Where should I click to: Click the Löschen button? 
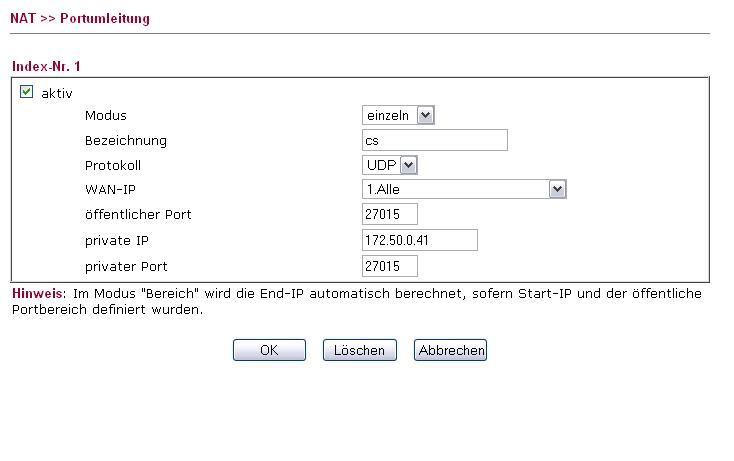360,350
